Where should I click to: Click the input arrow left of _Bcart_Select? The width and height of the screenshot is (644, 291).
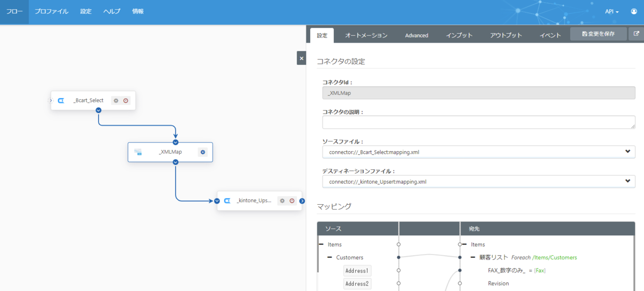[x=51, y=100]
